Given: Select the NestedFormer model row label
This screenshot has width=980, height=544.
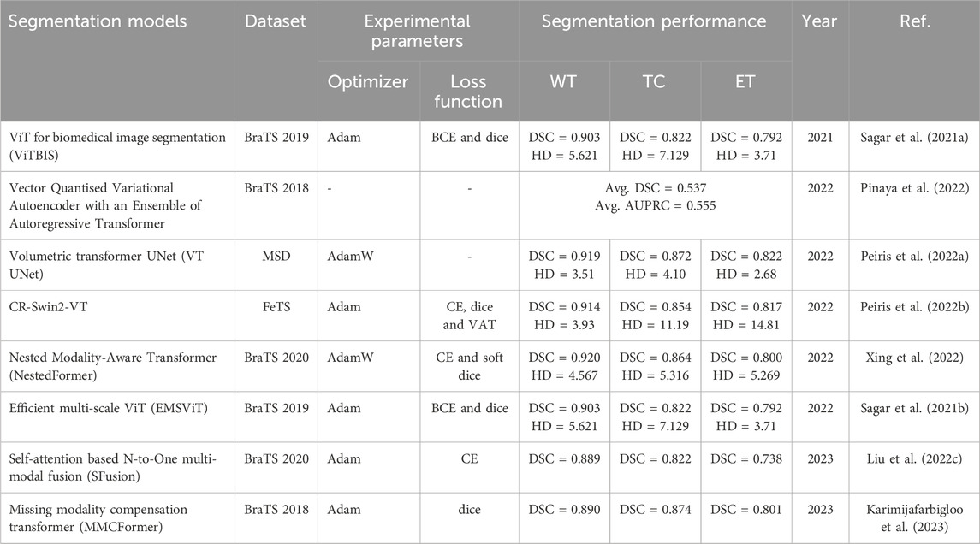Looking at the screenshot, I should 112,366.
